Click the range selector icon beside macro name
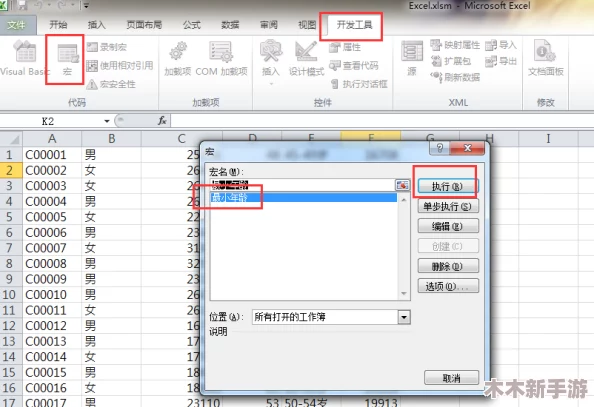 (x=402, y=185)
